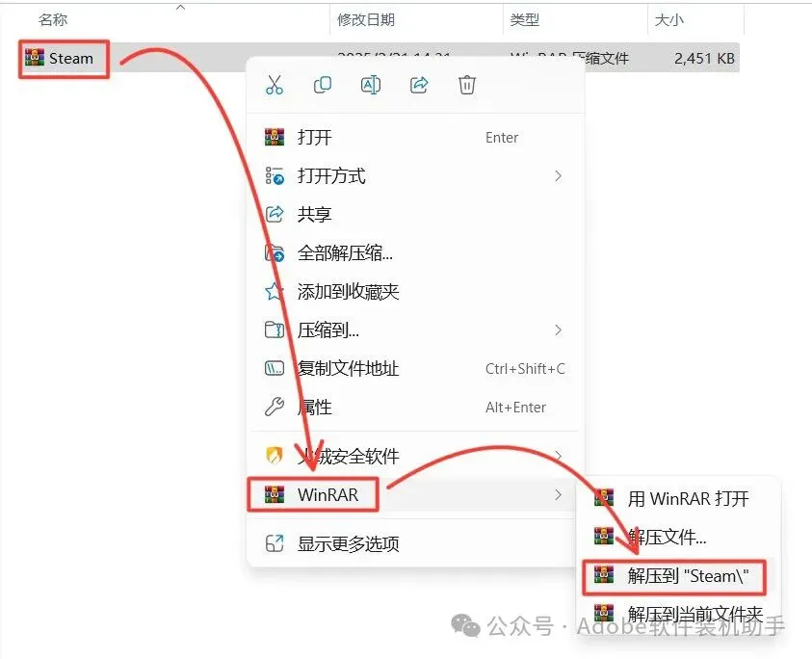The height and width of the screenshot is (659, 812).
Task: Click icon beside 解压到当前文件夹
Action: tap(604, 614)
